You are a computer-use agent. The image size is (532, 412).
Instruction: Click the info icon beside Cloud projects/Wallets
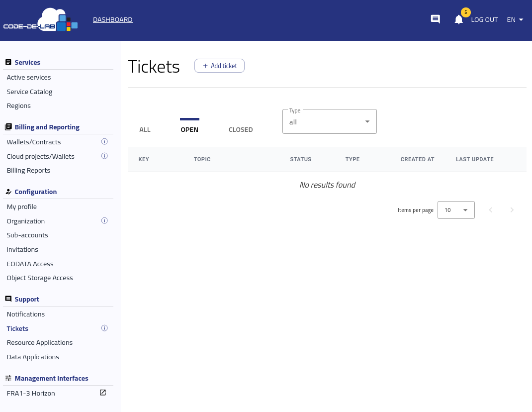coord(104,156)
